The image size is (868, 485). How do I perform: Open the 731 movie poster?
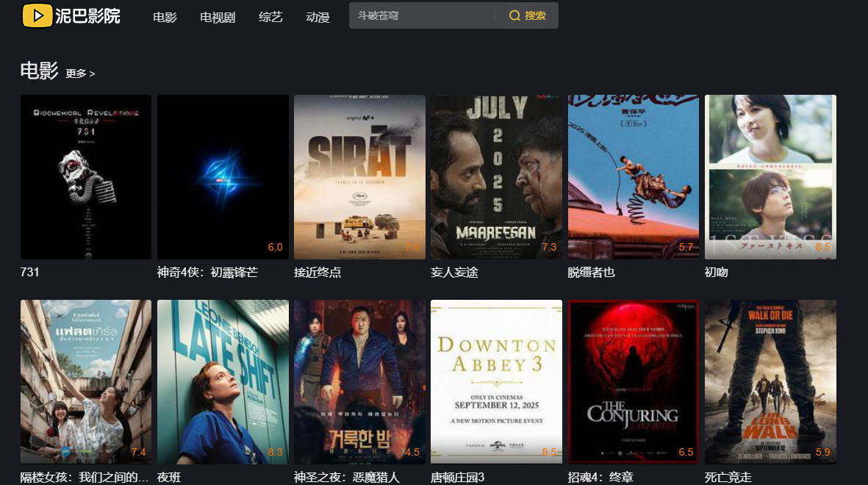point(86,176)
